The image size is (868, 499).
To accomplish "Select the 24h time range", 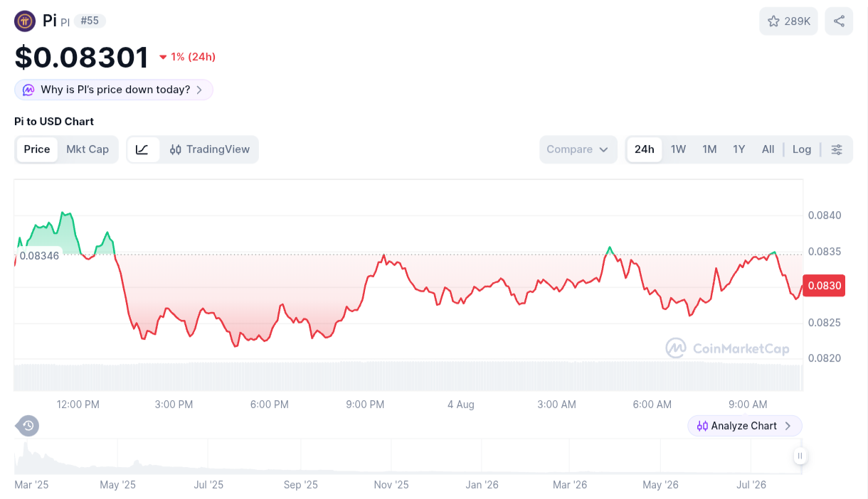I will (645, 149).
